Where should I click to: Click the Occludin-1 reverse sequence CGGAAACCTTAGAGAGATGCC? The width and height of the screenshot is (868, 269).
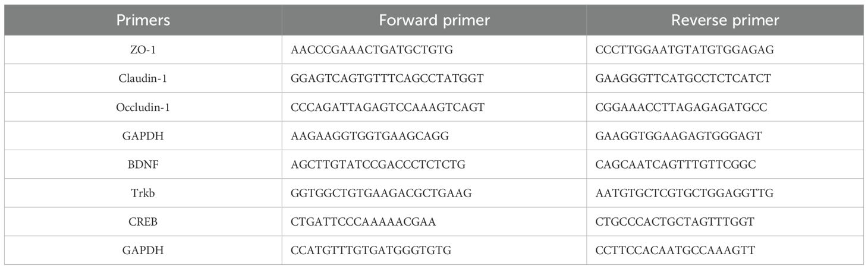[681, 107]
